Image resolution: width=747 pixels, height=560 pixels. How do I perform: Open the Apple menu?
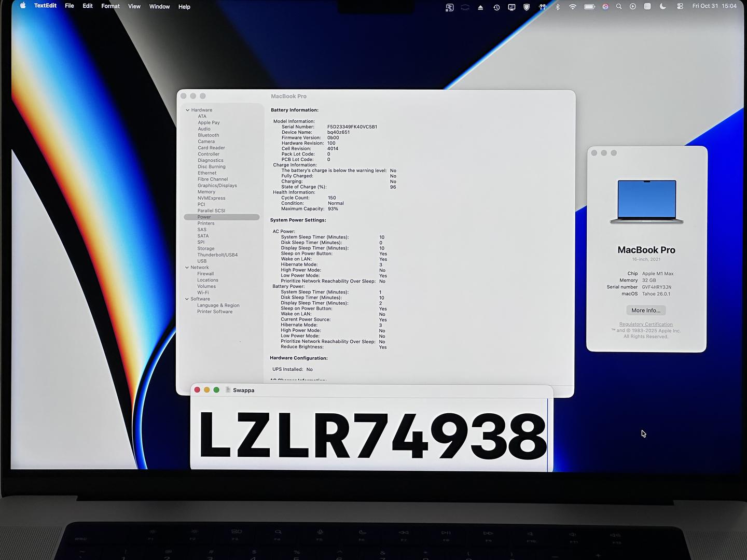22,6
